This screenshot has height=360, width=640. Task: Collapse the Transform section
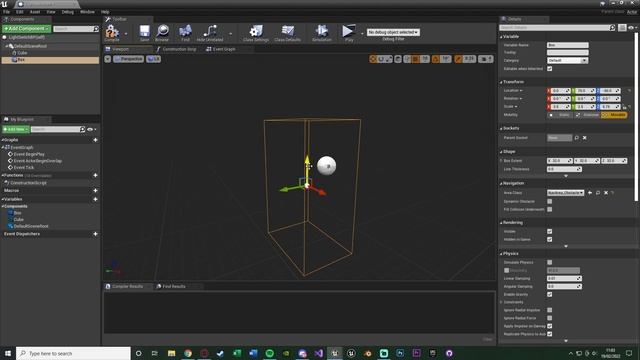pos(502,82)
